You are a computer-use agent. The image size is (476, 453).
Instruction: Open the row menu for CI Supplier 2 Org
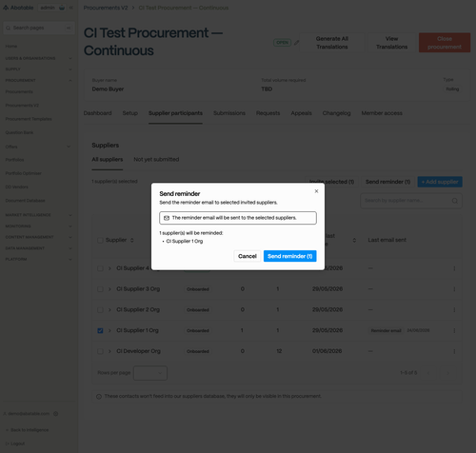pos(454,309)
